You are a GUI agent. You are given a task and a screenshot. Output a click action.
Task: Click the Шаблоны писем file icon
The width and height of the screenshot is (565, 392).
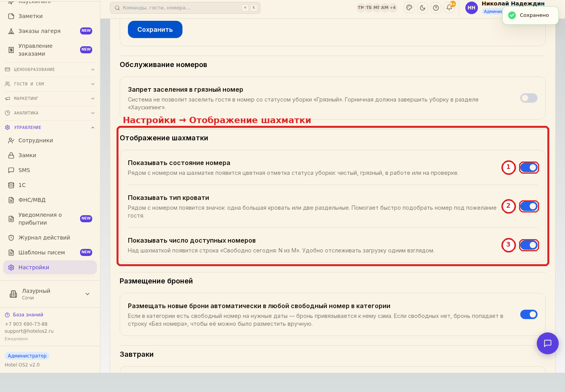[x=11, y=252]
